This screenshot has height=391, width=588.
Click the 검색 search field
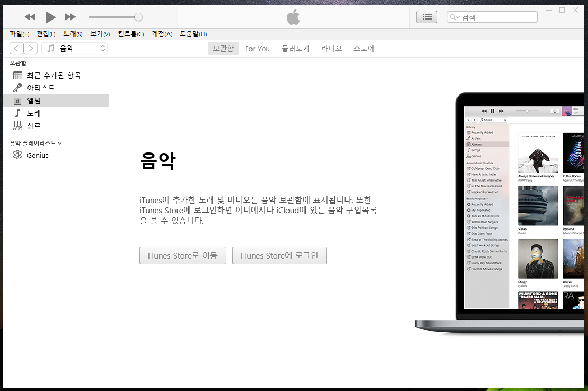pos(492,17)
